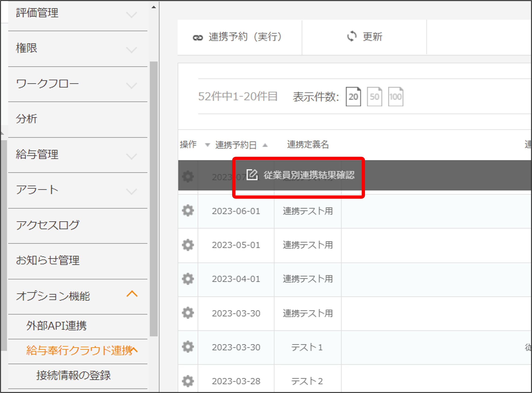Collapse the オプション機能 section chevron
Image resolution: width=532 pixels, height=393 pixels.
point(132,294)
